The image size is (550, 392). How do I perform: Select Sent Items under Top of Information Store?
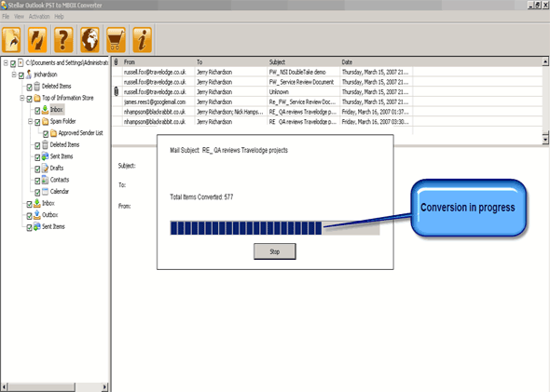62,156
